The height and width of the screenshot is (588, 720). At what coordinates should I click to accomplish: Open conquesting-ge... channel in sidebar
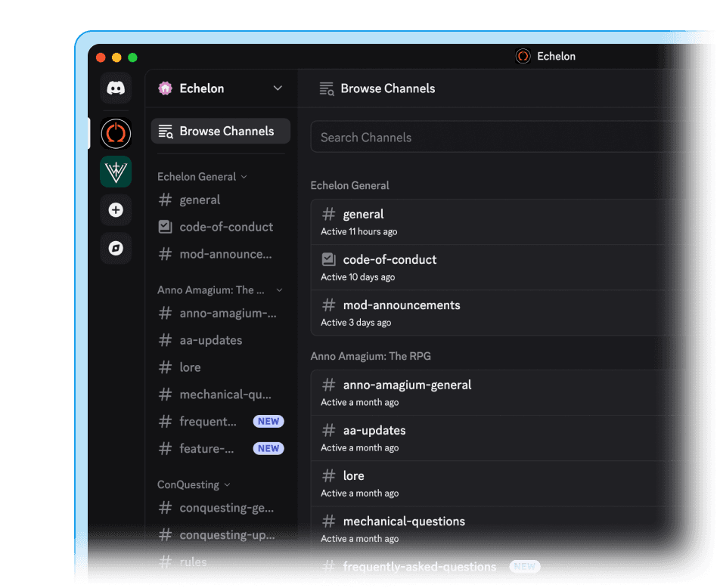[x=221, y=508]
